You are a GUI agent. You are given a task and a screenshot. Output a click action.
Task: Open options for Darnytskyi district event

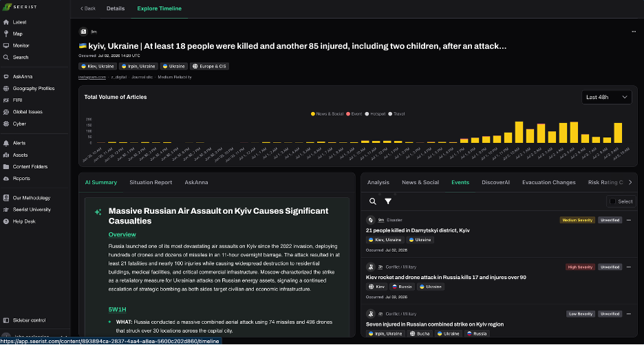[629, 221]
